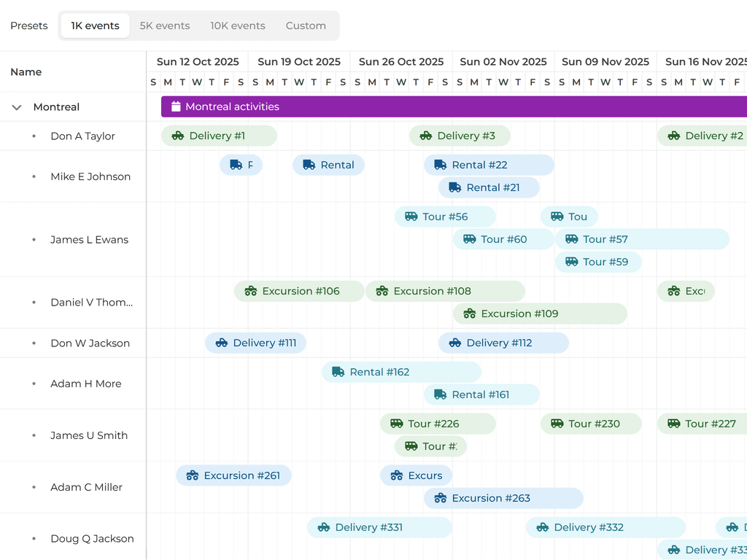Click the Excursion #109 event bar
The image size is (747, 560).
(540, 314)
